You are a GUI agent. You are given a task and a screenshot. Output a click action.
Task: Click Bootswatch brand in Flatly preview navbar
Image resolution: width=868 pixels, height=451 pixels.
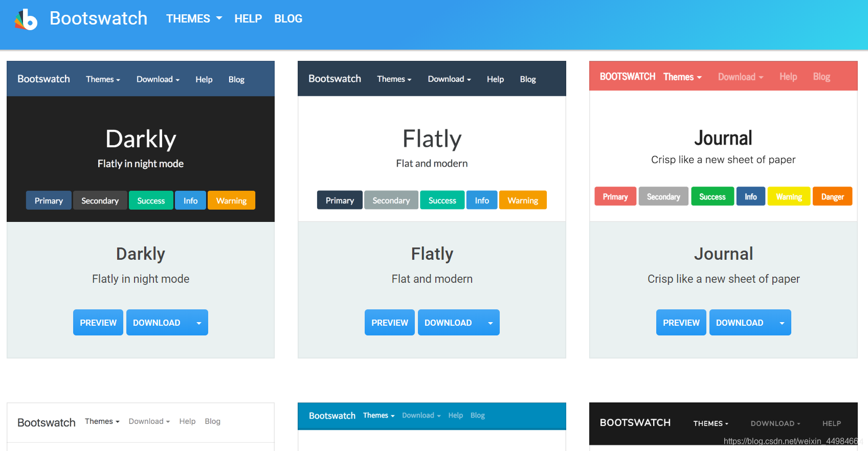[x=335, y=79]
